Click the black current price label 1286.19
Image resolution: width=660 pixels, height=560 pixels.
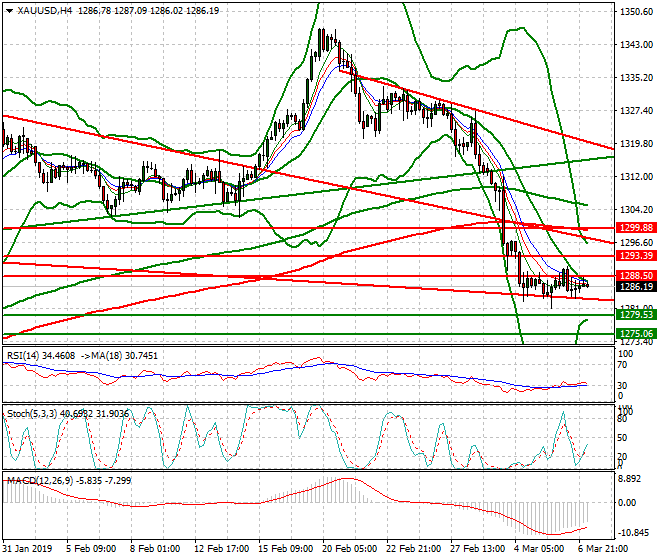[636, 287]
